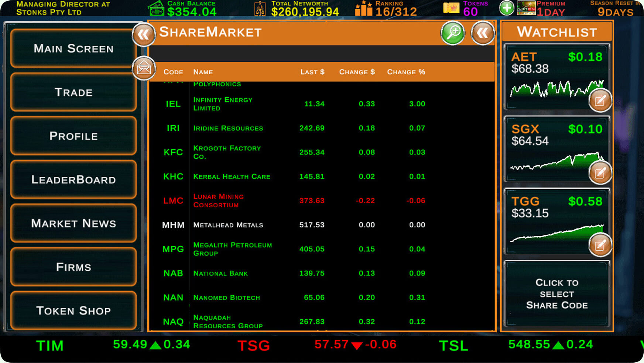The height and width of the screenshot is (363, 644).
Task: Edit the AET watchlist entry
Action: [600, 100]
